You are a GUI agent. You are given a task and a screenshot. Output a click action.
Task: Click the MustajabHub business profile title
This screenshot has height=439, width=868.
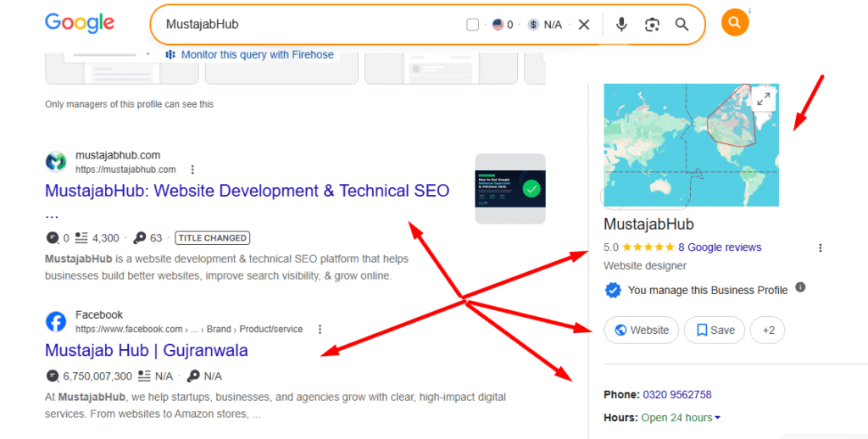[x=648, y=225]
